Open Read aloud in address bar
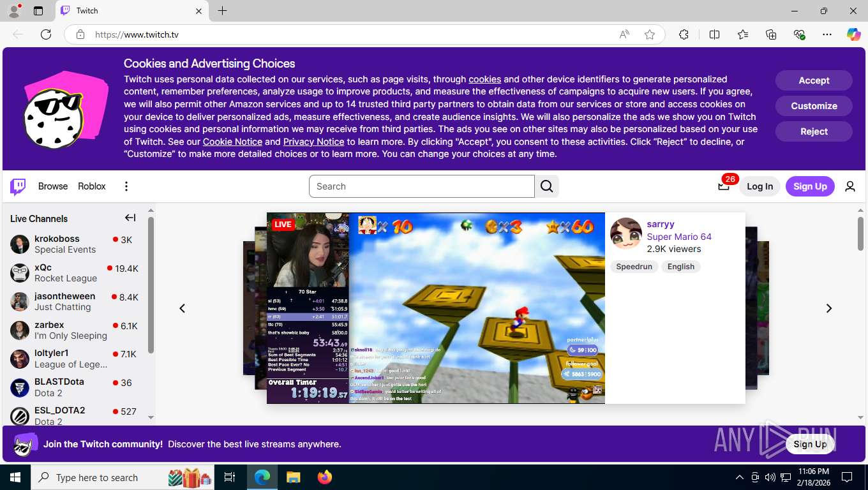 (x=624, y=34)
